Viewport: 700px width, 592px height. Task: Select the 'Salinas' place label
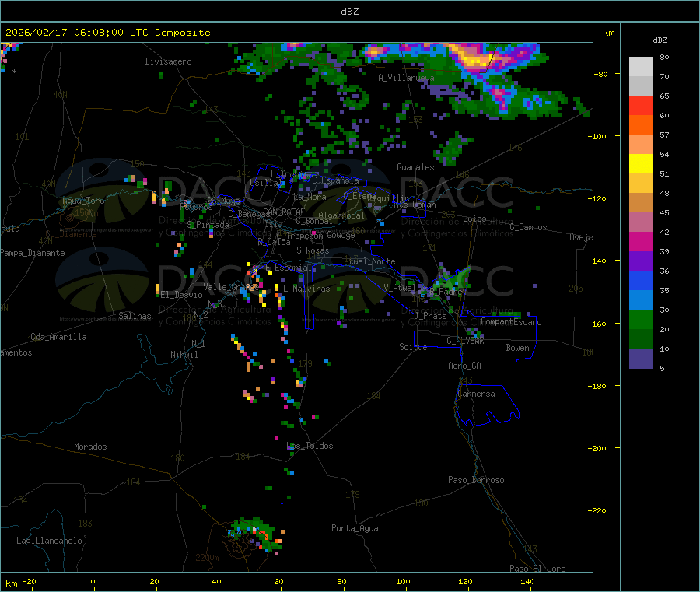(x=135, y=316)
